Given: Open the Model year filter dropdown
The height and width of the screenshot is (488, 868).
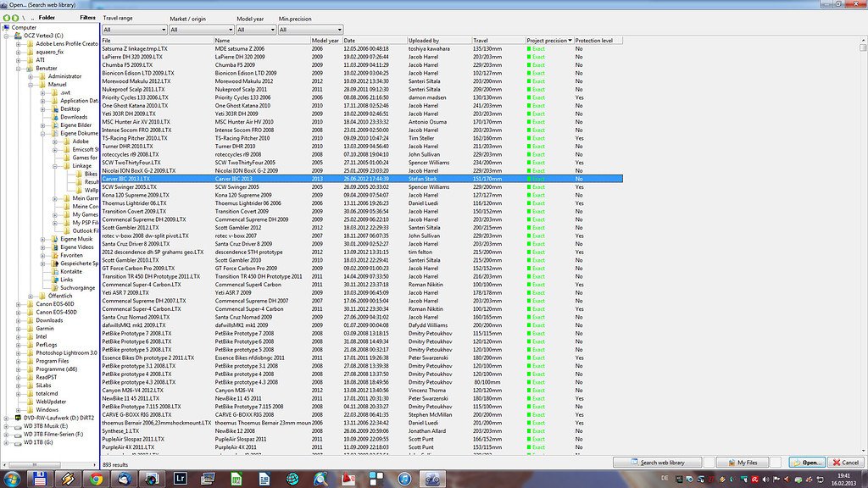Looking at the screenshot, I should tap(256, 30).
